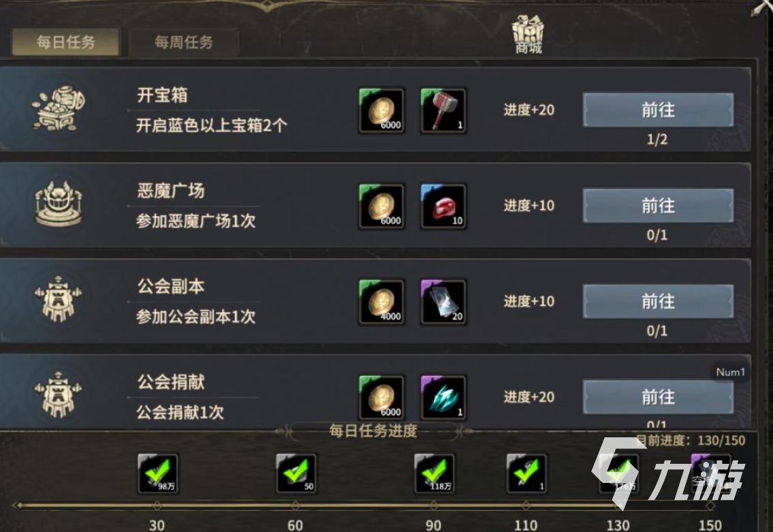Switch to the 每周任务 tab
This screenshot has width=773, height=532.
pos(184,42)
